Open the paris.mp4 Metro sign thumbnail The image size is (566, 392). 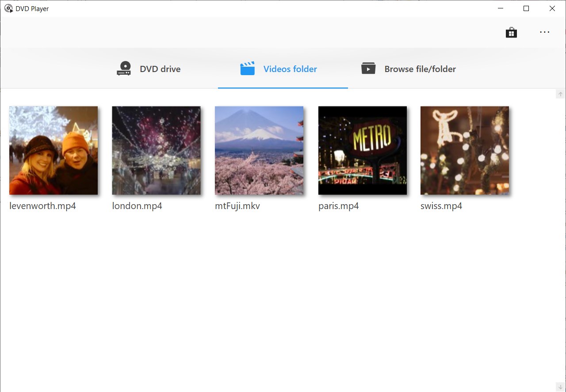[363, 150]
